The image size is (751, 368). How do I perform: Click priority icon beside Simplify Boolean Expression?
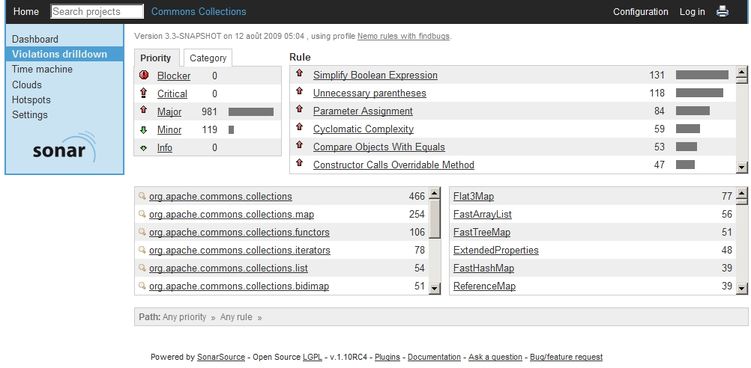[299, 73]
